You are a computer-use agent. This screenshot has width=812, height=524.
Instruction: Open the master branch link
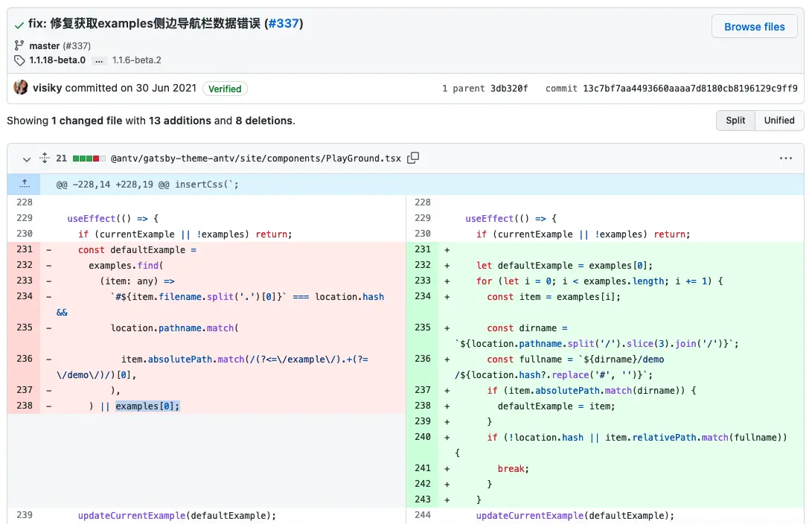pos(45,45)
